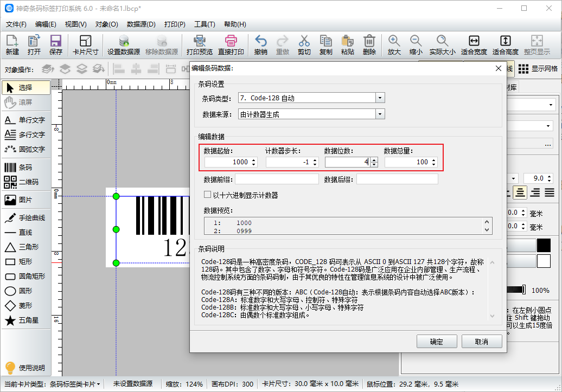Open the 帮助(H) menu
The image size is (562, 392).
pos(235,24)
